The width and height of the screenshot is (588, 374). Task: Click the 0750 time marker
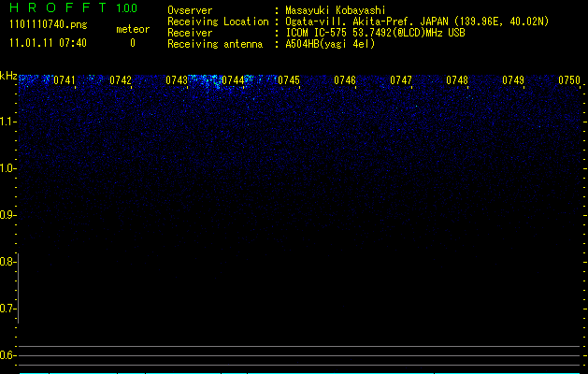(x=569, y=80)
